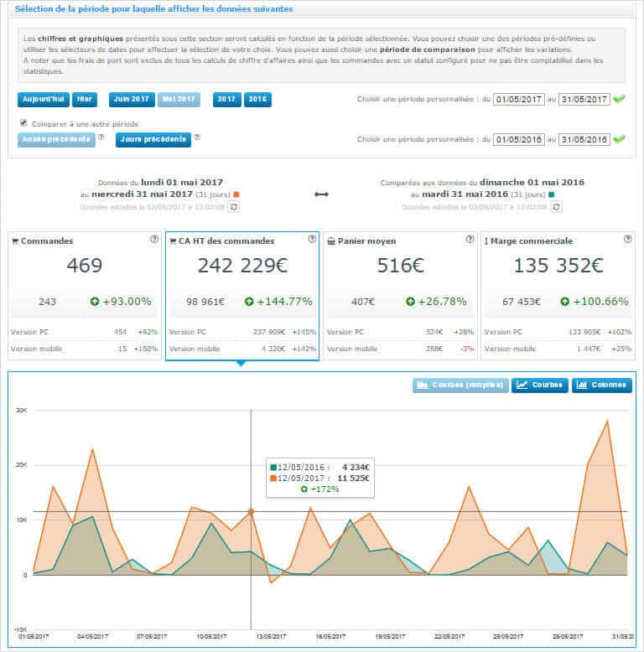
Task: Switch chart to Colonnes view
Action: tap(602, 386)
